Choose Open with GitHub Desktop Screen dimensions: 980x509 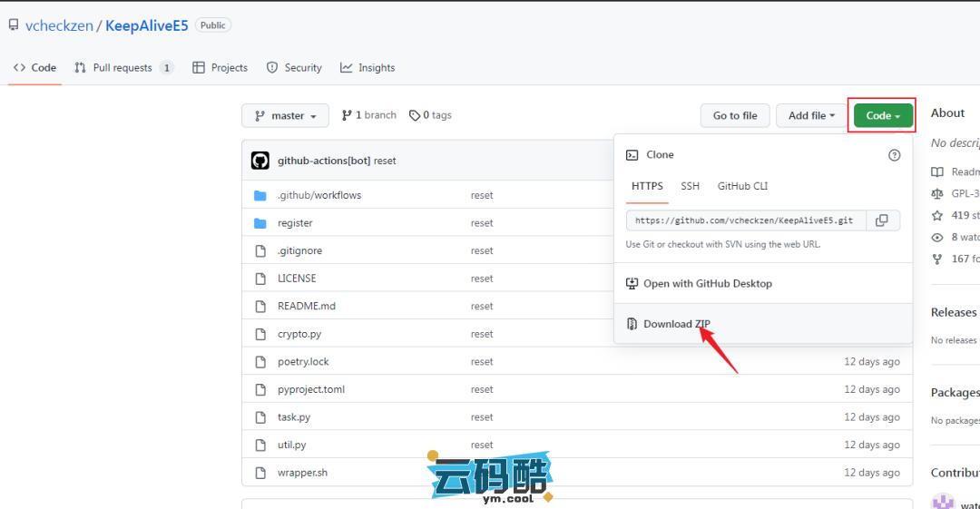[x=707, y=284]
